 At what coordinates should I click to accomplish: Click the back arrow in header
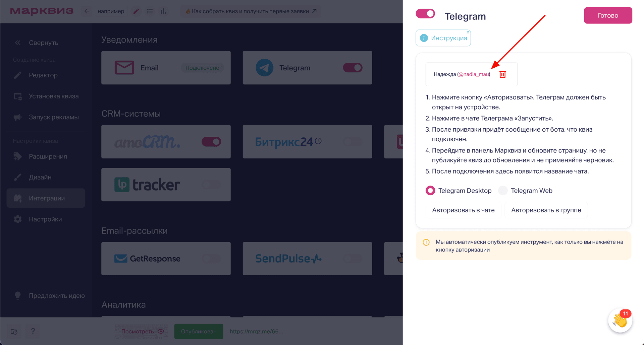tap(87, 11)
